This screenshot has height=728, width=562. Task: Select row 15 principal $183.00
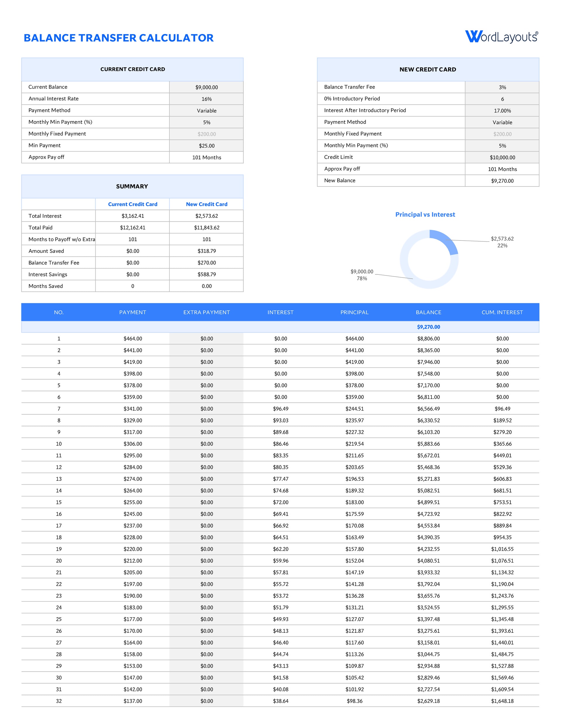pos(354,502)
